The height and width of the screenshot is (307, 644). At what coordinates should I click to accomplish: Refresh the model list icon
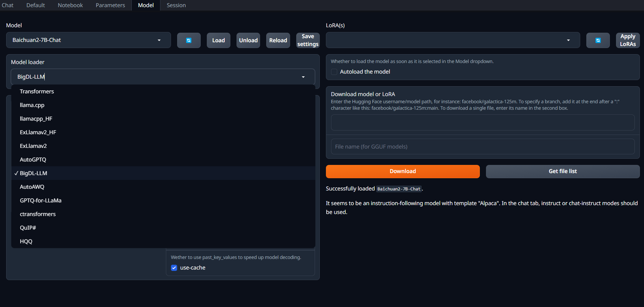(x=188, y=40)
